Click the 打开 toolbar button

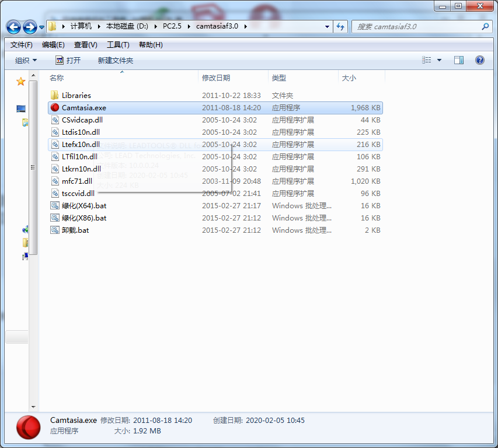[68, 60]
